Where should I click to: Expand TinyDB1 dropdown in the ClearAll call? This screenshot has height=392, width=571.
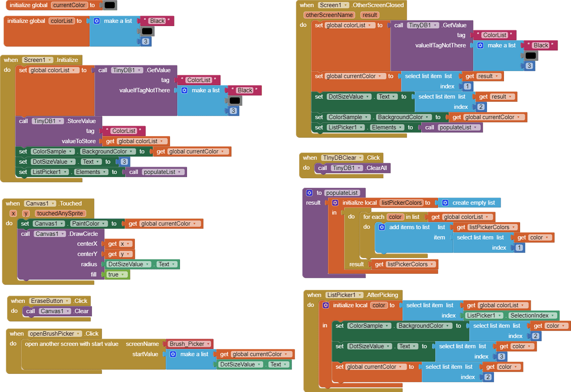(x=359, y=168)
